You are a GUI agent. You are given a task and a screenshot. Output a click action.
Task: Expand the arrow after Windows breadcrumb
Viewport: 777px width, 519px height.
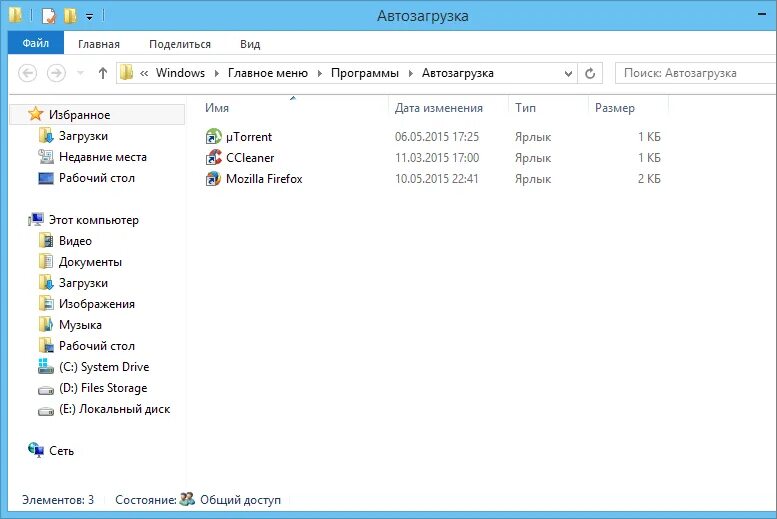coord(217,73)
